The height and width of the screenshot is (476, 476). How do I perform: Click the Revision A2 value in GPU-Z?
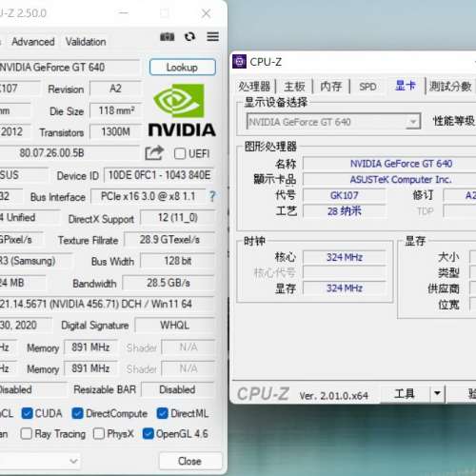(116, 89)
